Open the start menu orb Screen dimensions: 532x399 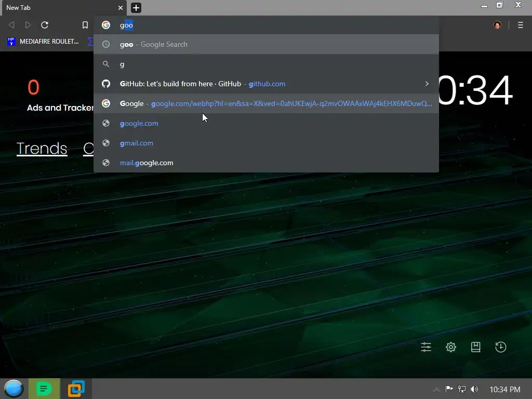(14, 389)
